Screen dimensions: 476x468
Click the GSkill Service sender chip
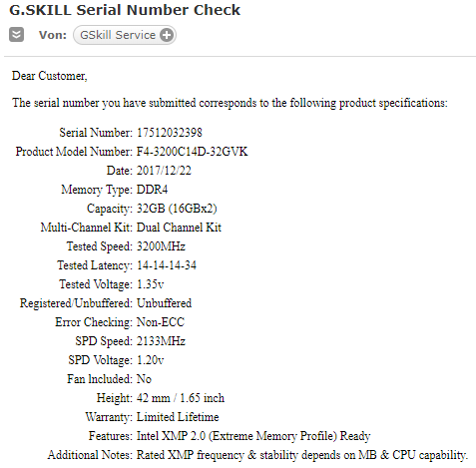click(x=125, y=35)
